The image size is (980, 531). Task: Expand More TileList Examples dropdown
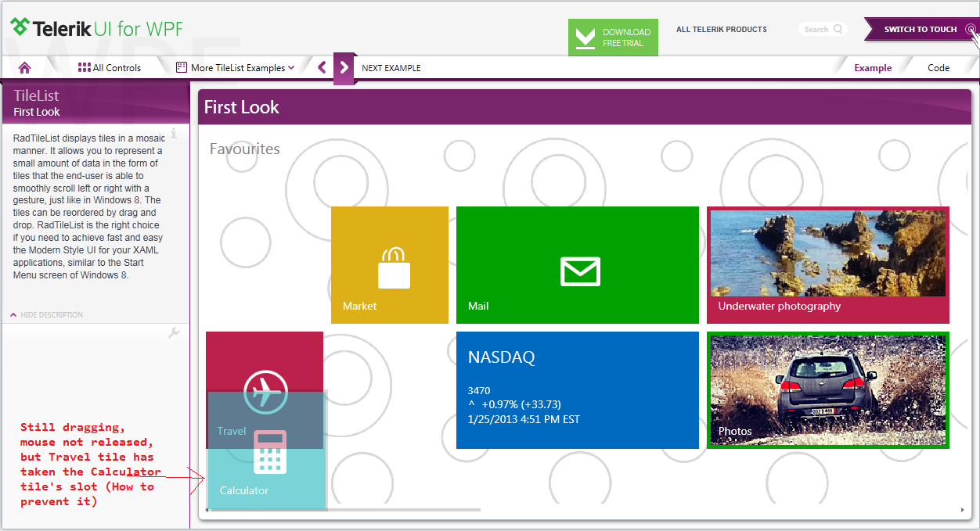pyautogui.click(x=236, y=68)
